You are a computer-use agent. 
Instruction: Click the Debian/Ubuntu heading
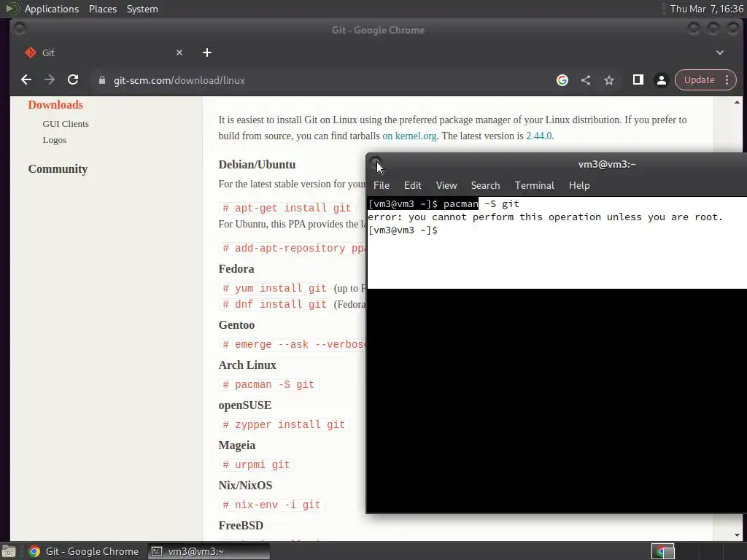pyautogui.click(x=257, y=165)
